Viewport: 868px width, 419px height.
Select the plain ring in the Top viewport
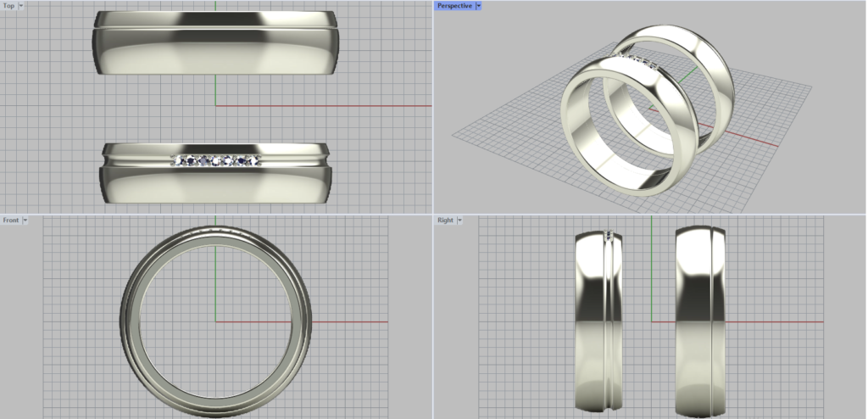tap(215, 42)
